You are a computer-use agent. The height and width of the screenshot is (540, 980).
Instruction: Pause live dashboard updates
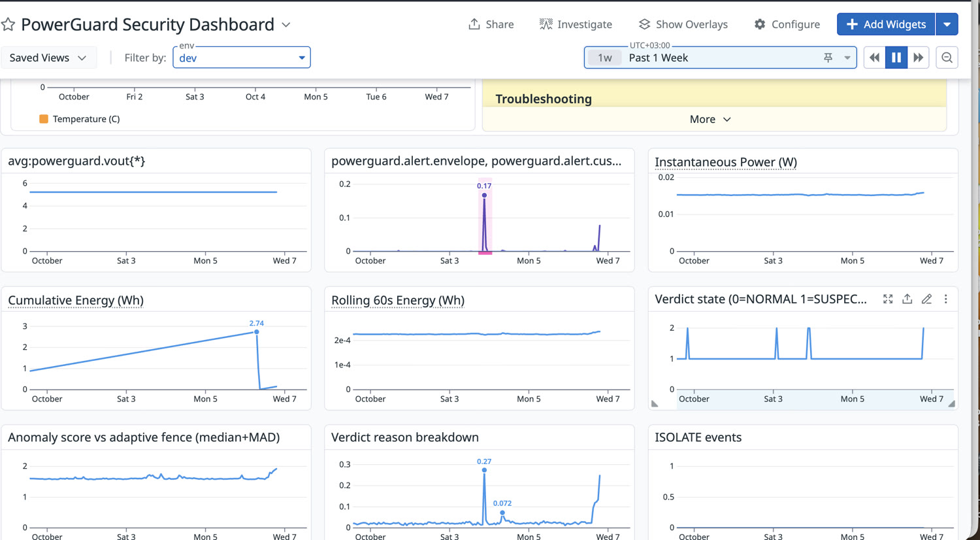(896, 58)
